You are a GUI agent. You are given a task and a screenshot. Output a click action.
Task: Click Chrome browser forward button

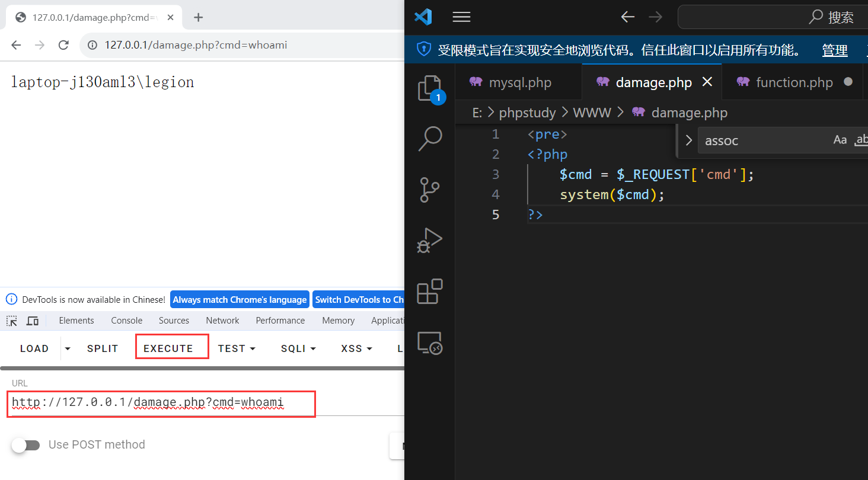tap(40, 45)
